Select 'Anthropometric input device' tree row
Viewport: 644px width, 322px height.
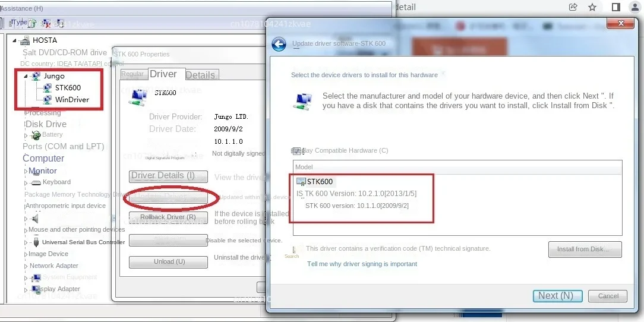tap(65, 206)
